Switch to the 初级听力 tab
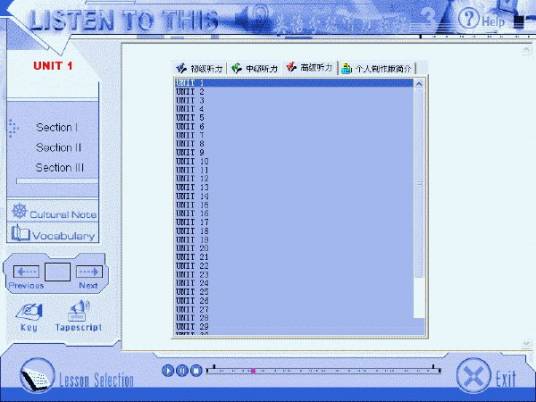The width and height of the screenshot is (536, 402). [x=199, y=68]
